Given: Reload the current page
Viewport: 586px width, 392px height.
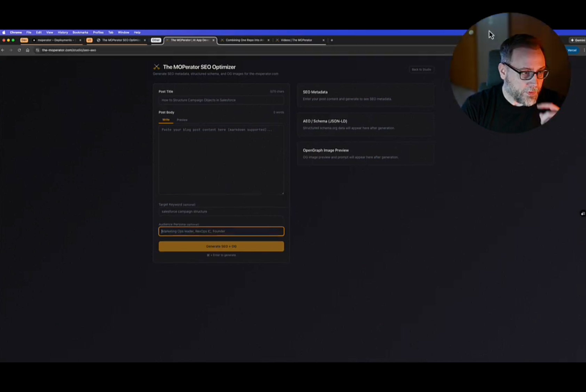Looking at the screenshot, I should (19, 50).
